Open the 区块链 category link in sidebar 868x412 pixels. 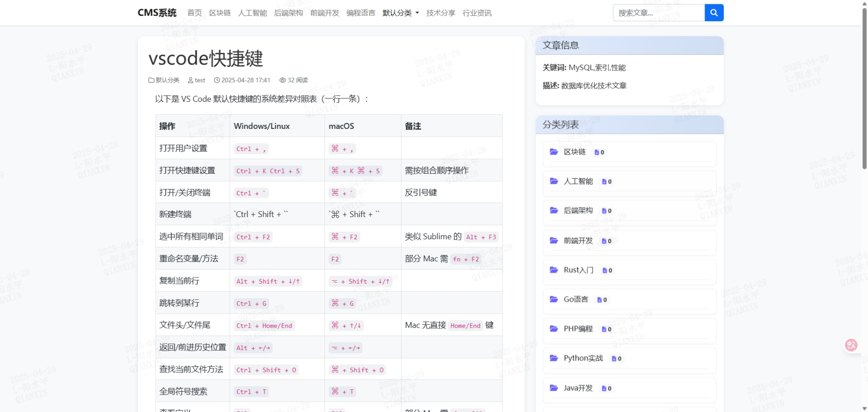tap(575, 152)
